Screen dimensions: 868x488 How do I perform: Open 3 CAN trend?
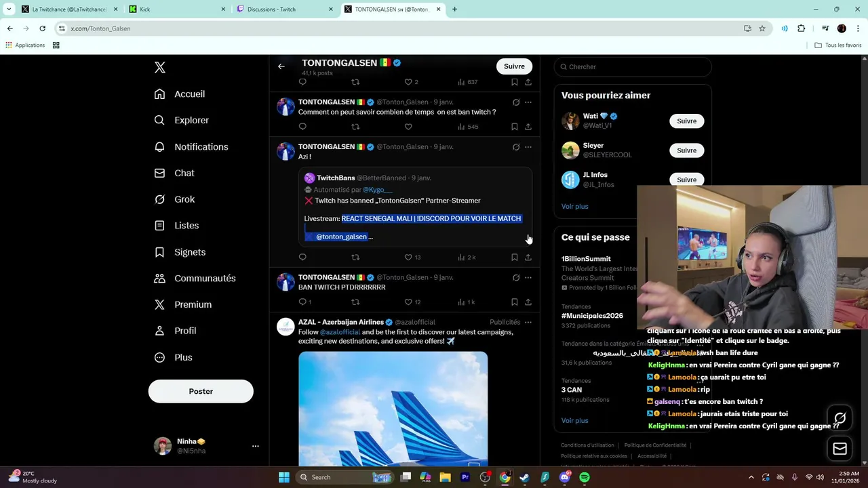(572, 390)
